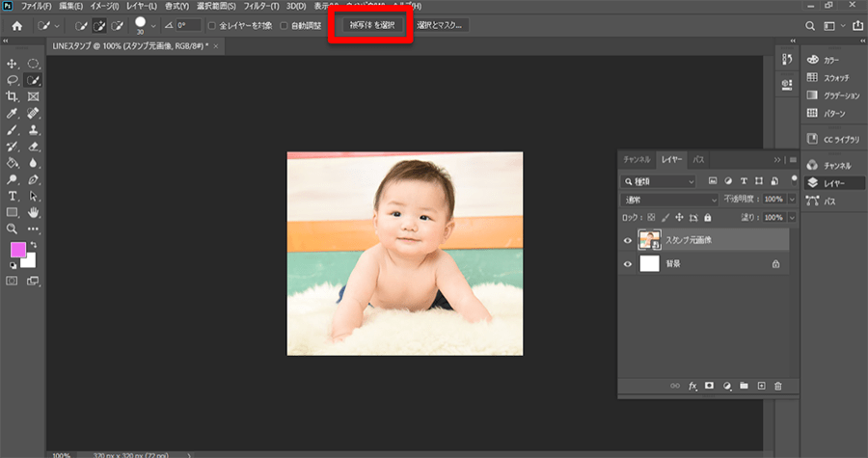This screenshot has width=868, height=458.
Task: Click the pink foreground color swatch
Action: (x=17, y=250)
